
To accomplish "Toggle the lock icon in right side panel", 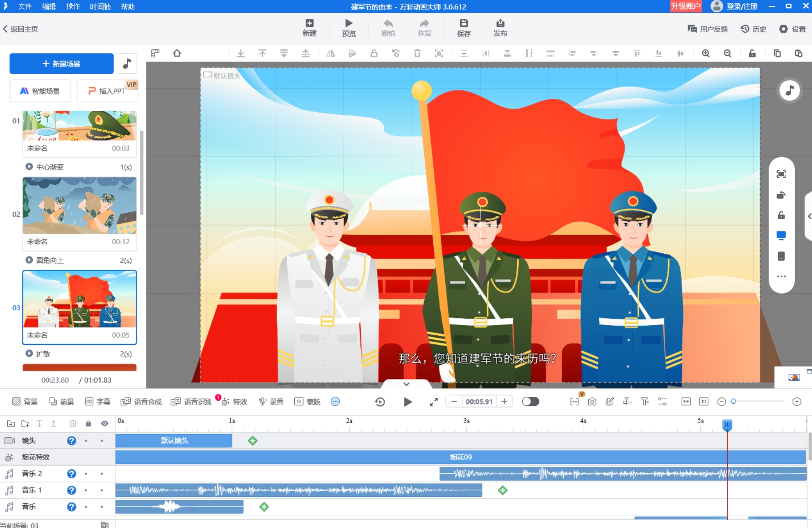I will pos(781,215).
